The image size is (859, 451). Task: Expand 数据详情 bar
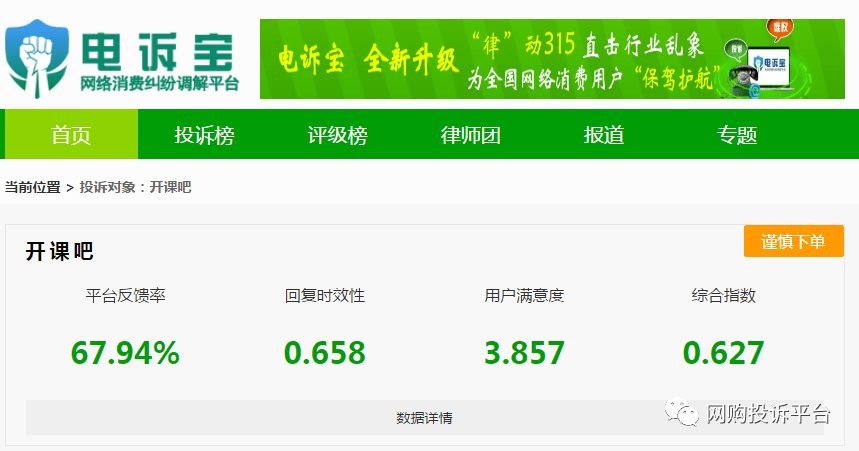tap(425, 418)
